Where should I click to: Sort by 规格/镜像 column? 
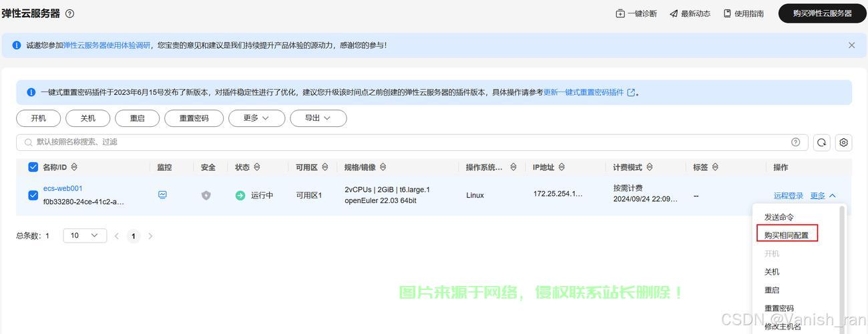383,167
